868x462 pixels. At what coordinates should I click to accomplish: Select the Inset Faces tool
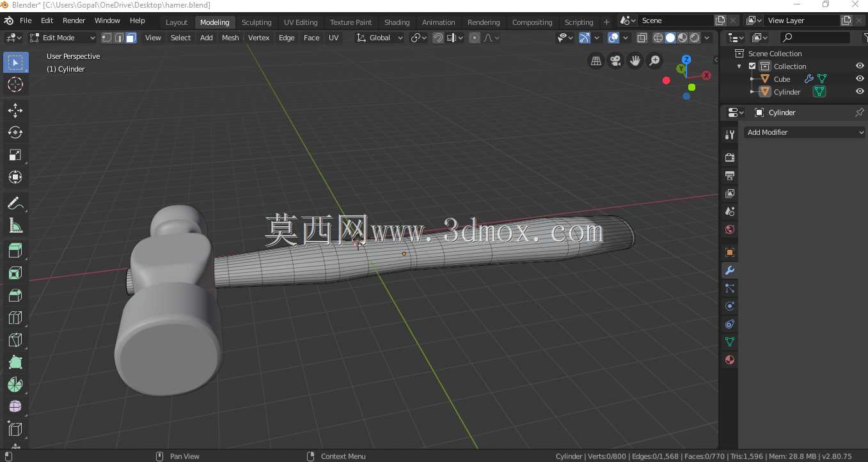[15, 273]
